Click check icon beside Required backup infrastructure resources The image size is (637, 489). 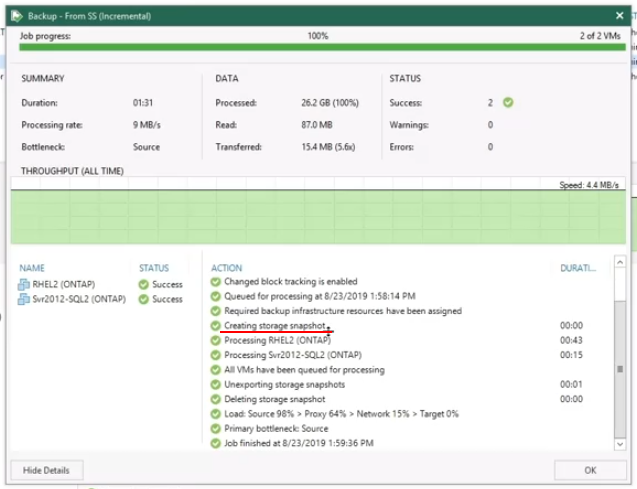pos(216,311)
